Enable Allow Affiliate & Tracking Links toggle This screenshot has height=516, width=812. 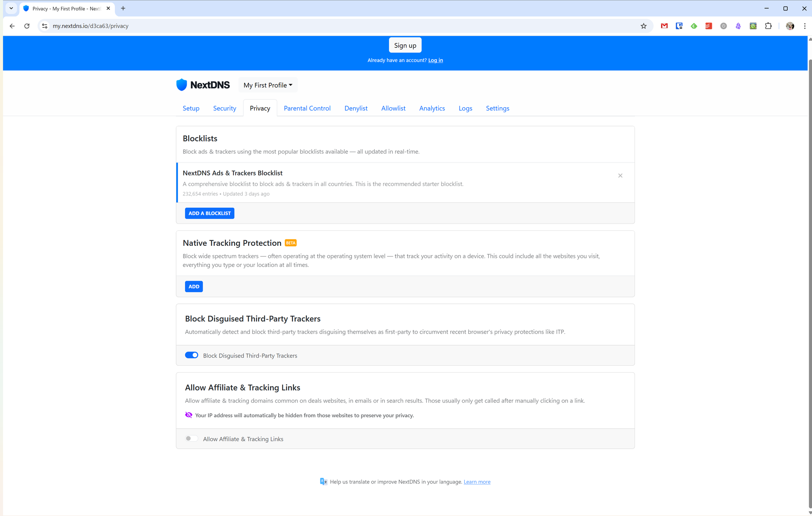[192, 438]
